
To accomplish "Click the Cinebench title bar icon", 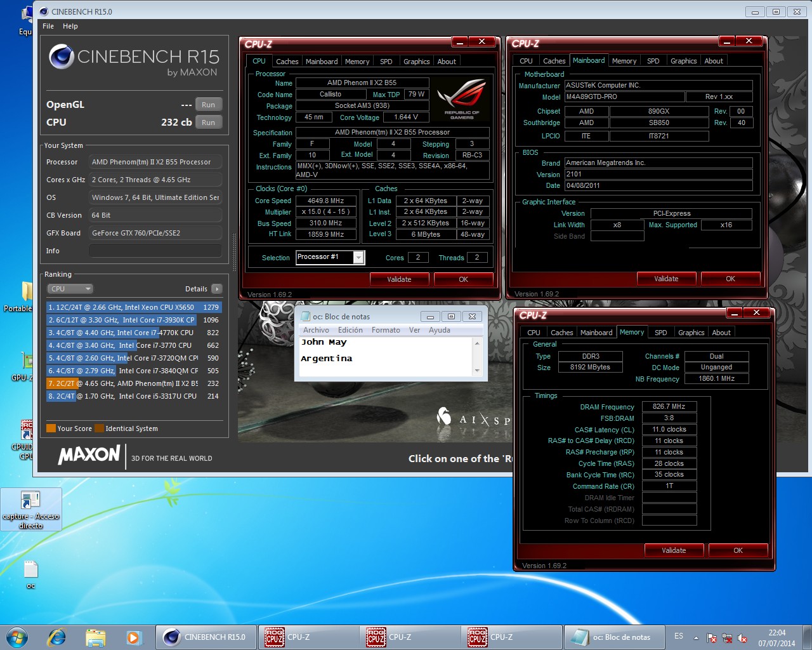I will [44, 11].
